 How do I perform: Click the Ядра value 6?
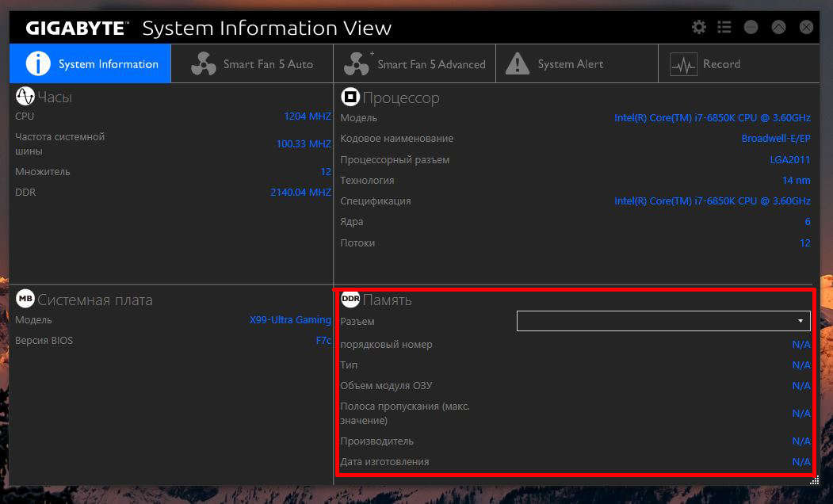tap(808, 221)
